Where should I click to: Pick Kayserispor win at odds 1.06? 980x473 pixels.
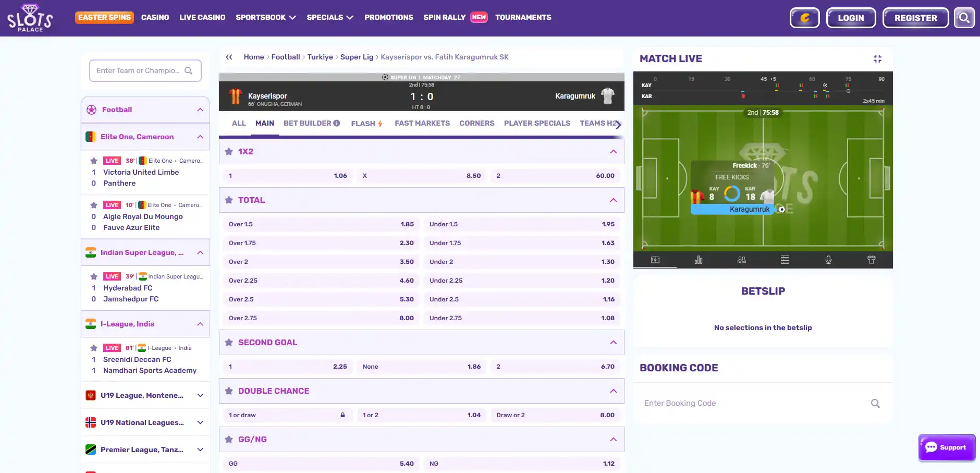pyautogui.click(x=288, y=176)
